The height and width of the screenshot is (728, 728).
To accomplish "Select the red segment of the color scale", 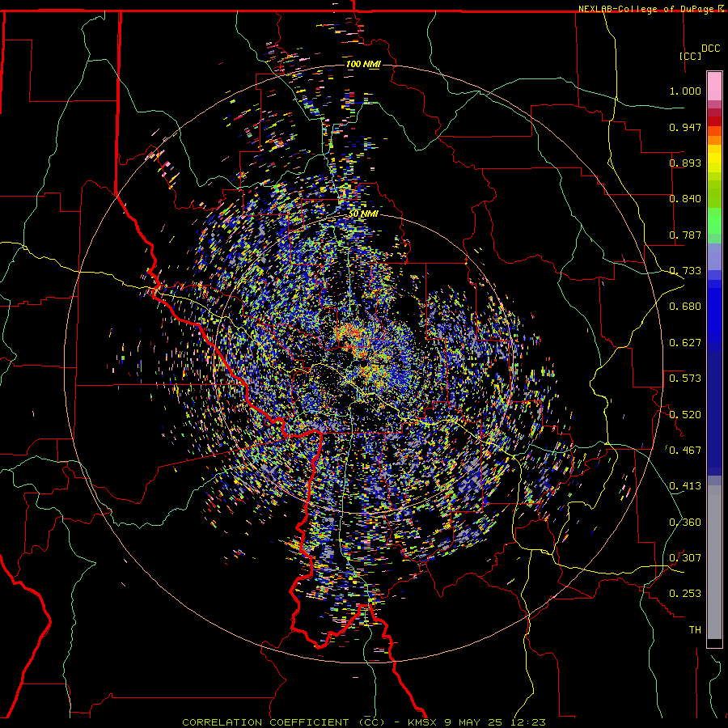I will pos(714,121).
